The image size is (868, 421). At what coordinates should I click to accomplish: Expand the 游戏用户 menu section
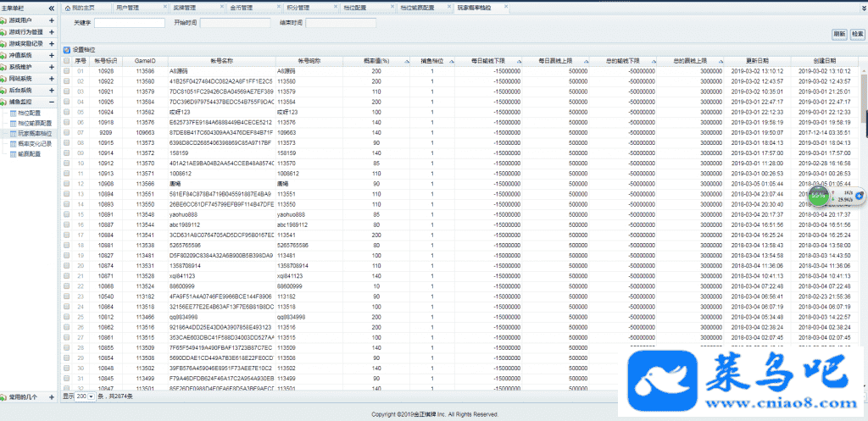(x=52, y=19)
